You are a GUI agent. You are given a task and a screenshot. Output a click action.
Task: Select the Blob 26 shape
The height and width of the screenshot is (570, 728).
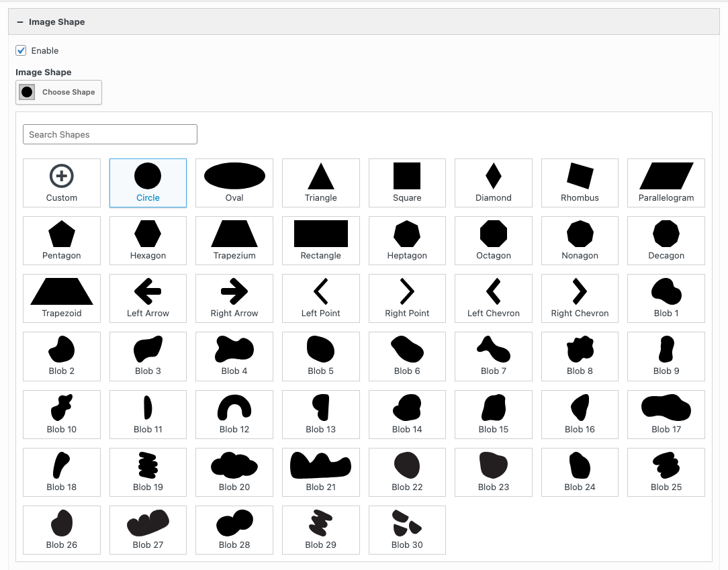click(x=62, y=530)
